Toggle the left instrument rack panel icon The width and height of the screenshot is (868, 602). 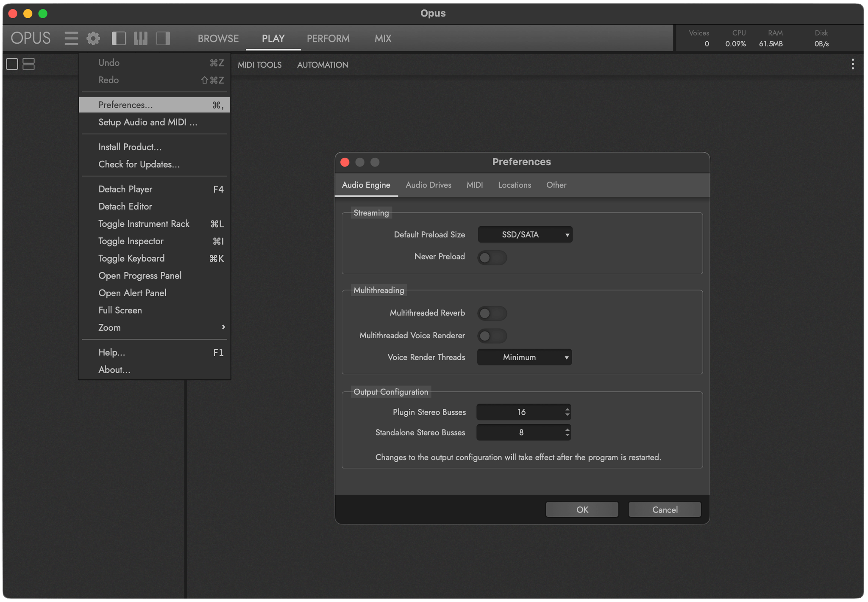tap(118, 39)
